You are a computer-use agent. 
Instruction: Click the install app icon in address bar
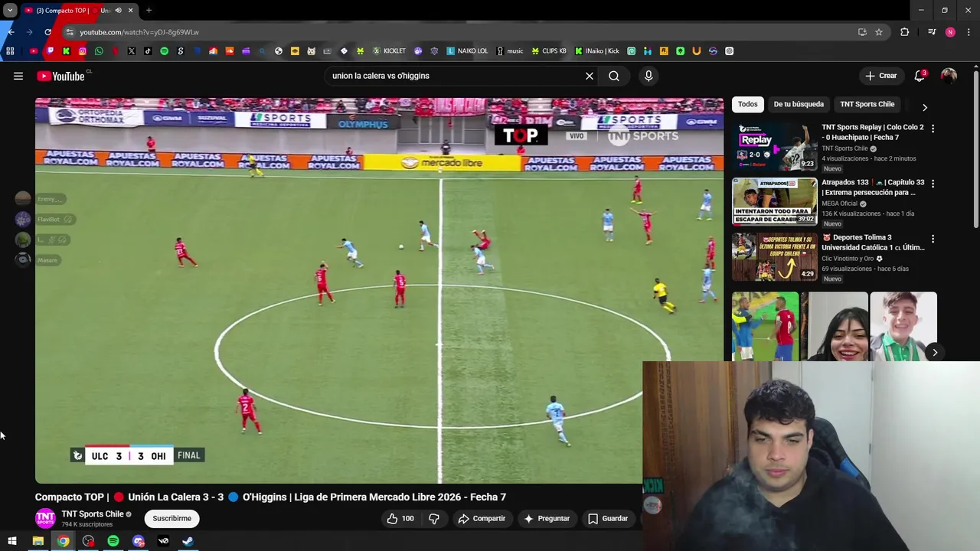(x=862, y=32)
